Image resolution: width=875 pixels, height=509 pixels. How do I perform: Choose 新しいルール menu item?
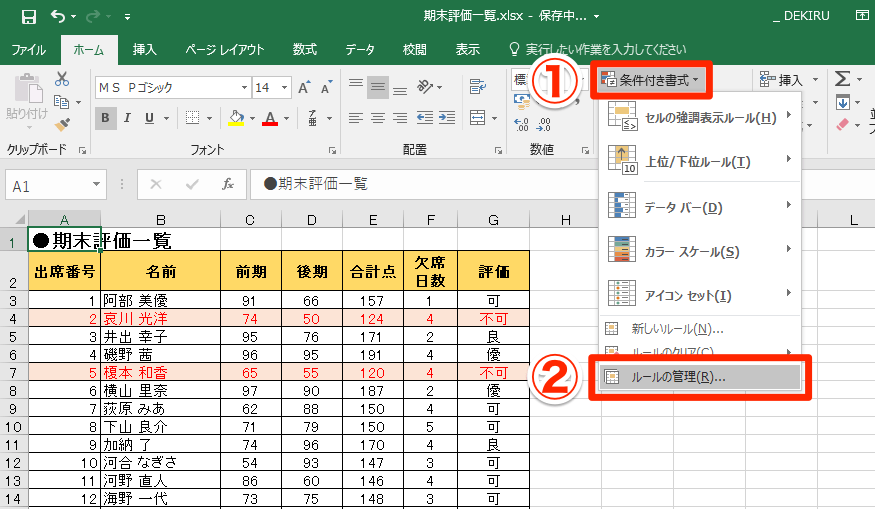point(701,329)
